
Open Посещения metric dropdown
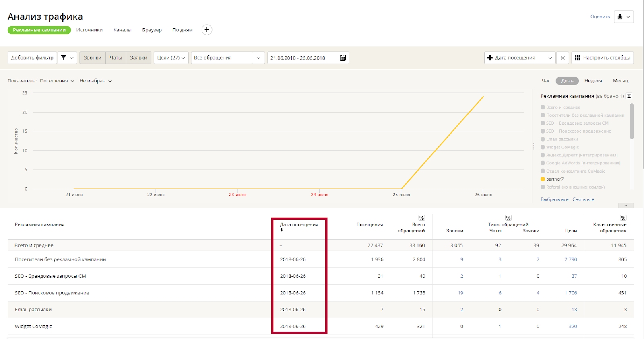pos(57,81)
